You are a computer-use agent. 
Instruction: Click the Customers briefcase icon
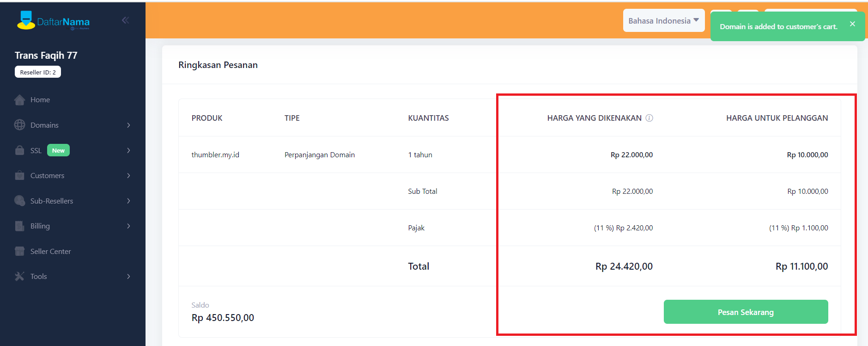tap(19, 176)
